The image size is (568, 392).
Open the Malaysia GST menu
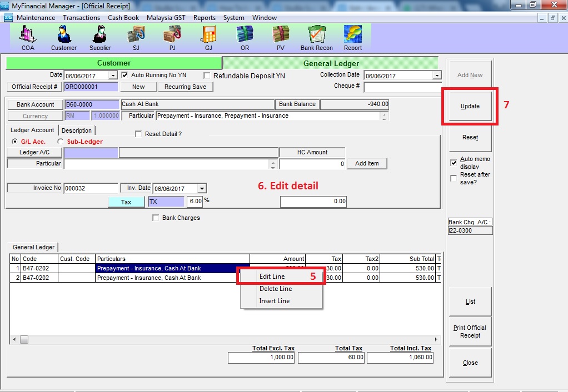[166, 18]
